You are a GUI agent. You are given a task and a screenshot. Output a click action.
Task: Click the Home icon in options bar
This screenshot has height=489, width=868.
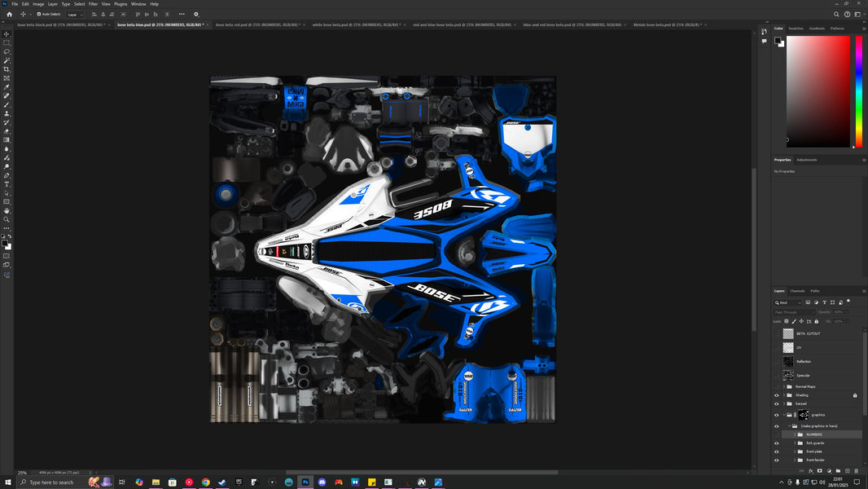coord(9,15)
